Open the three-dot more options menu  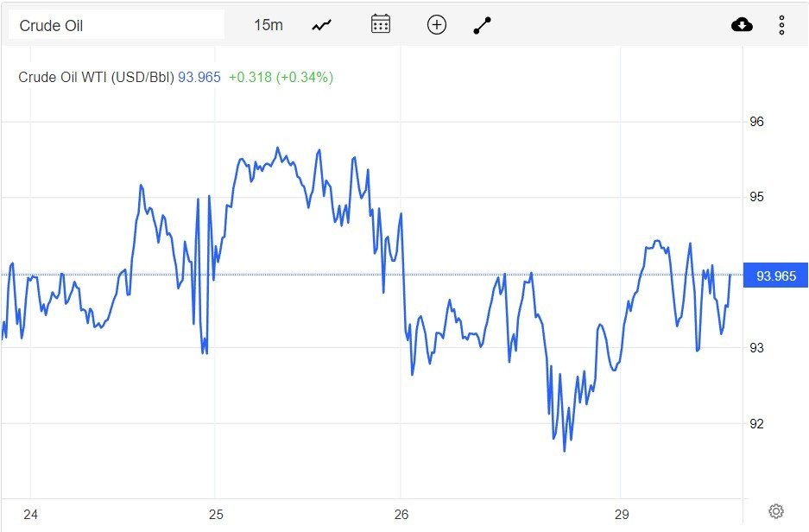tap(781, 25)
